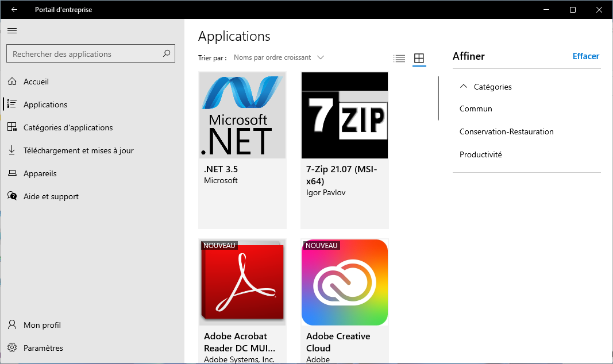Click the Microsoft publisher text under .NET 3.5
Screen dimensions: 613x364
point(221,180)
